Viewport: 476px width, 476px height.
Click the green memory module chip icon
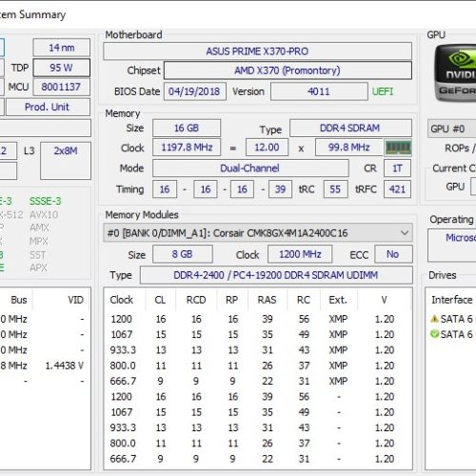point(398,148)
